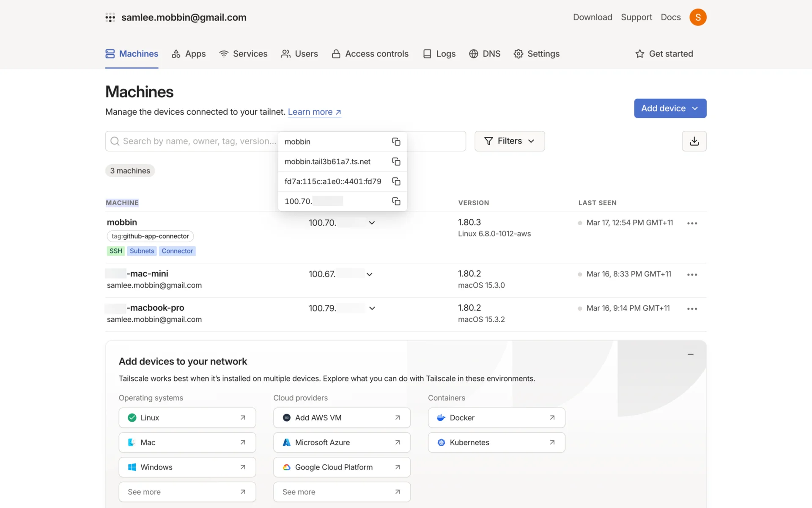Open the Filters dropdown
812x508 pixels.
tap(510, 141)
